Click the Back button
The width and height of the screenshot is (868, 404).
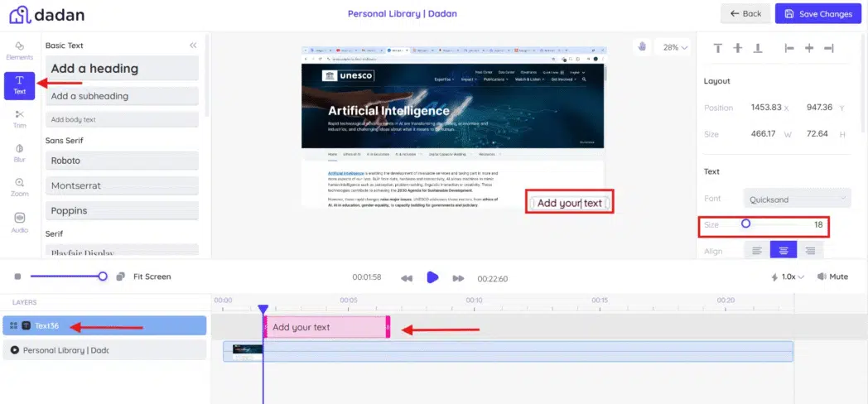[x=745, y=14]
